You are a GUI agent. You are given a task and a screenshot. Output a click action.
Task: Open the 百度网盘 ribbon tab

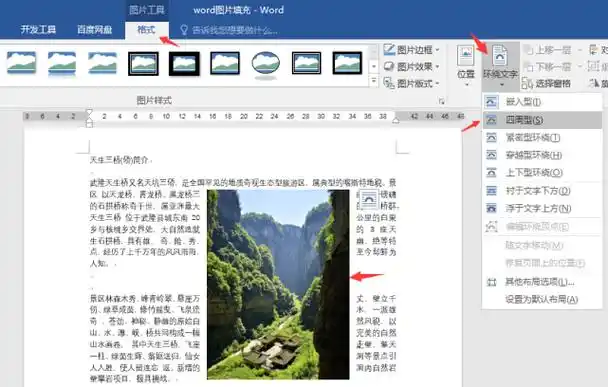[x=95, y=29]
